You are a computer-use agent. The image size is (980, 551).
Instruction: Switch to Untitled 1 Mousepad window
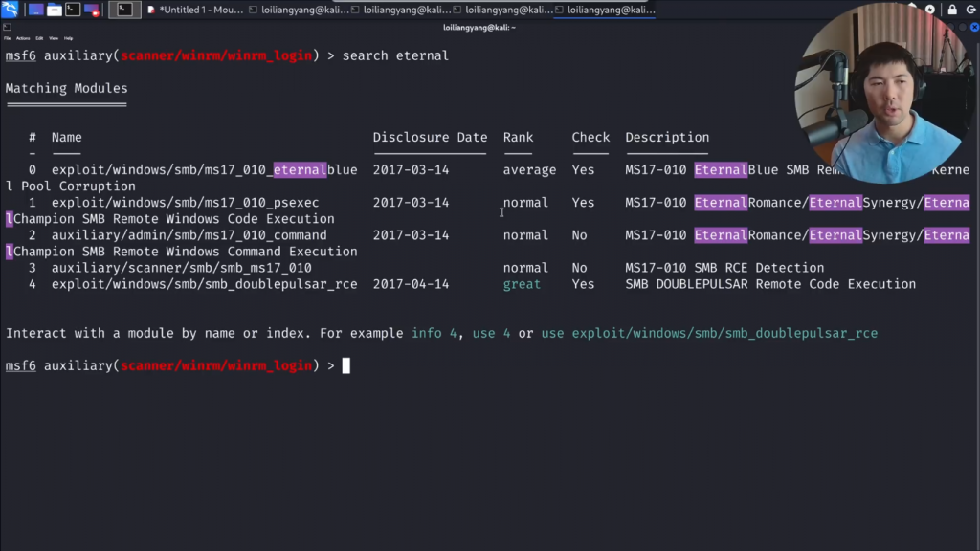tap(195, 10)
